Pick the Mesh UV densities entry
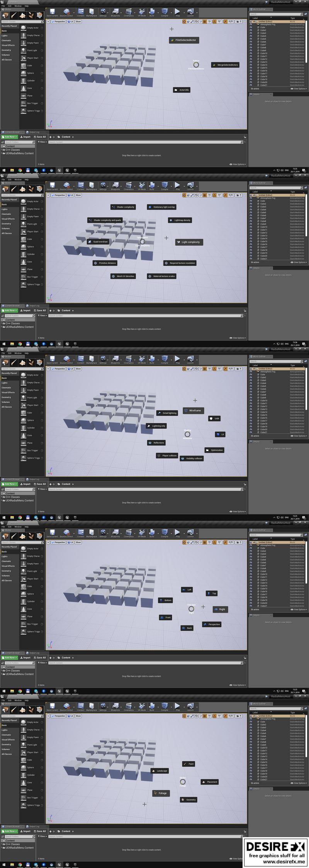Image resolution: width=309 pixels, height=868 pixels. (123, 276)
